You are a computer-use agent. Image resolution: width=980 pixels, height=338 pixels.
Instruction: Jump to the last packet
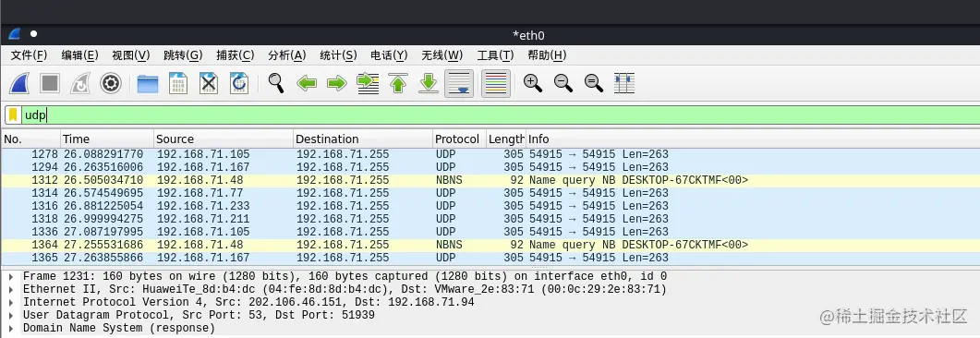click(x=429, y=83)
